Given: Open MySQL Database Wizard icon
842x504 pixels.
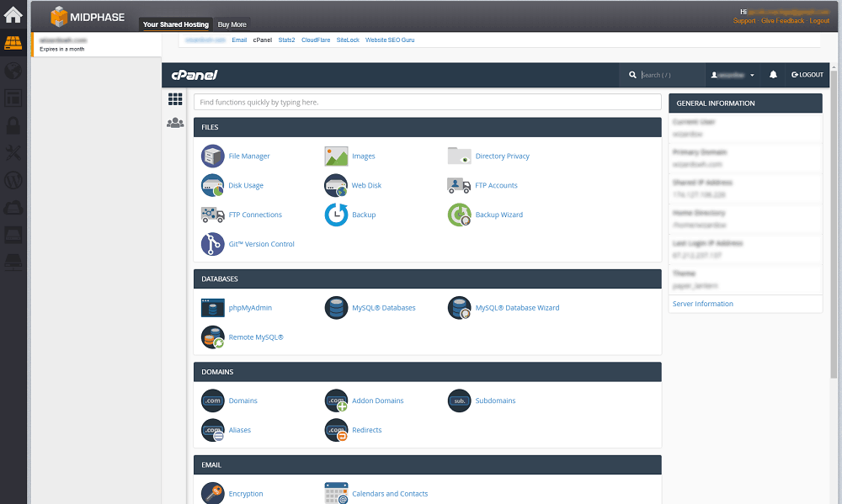Looking at the screenshot, I should click(459, 308).
